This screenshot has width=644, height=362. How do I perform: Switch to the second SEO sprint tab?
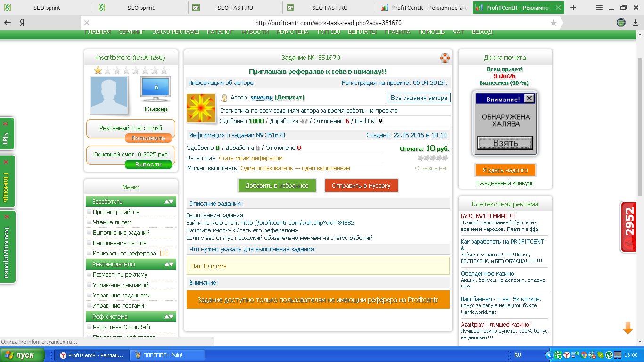click(x=141, y=8)
